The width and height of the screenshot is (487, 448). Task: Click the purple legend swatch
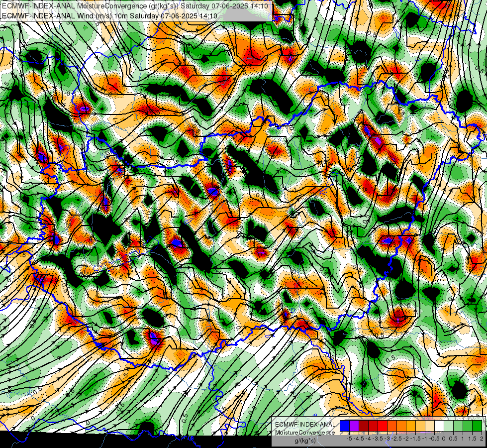[354, 426]
